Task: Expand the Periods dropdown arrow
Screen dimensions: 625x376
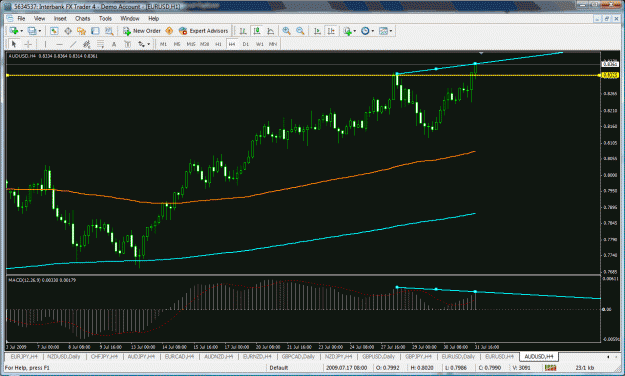Action: (373, 31)
